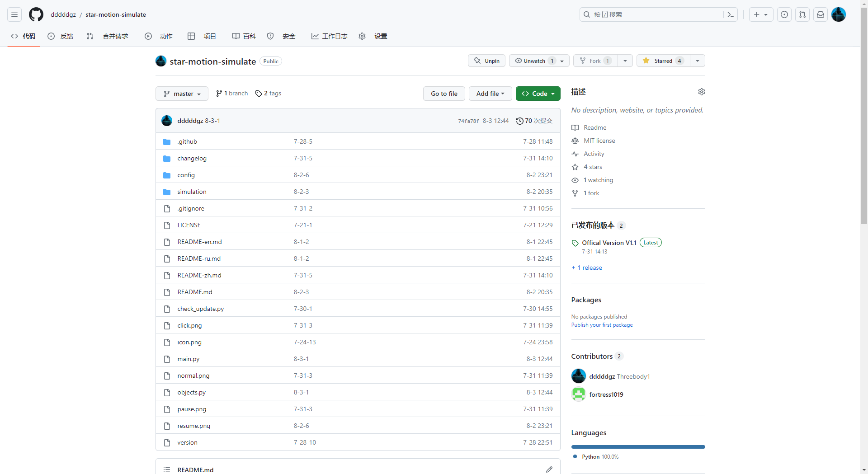Image resolution: width=868 pixels, height=474 pixels.
Task: Open the pull requests shortcut icon in header
Action: pyautogui.click(x=802, y=14)
